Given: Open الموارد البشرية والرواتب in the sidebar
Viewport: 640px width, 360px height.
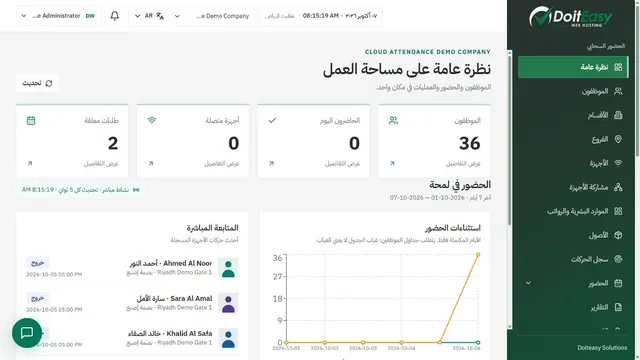Looking at the screenshot, I should click(x=573, y=211).
